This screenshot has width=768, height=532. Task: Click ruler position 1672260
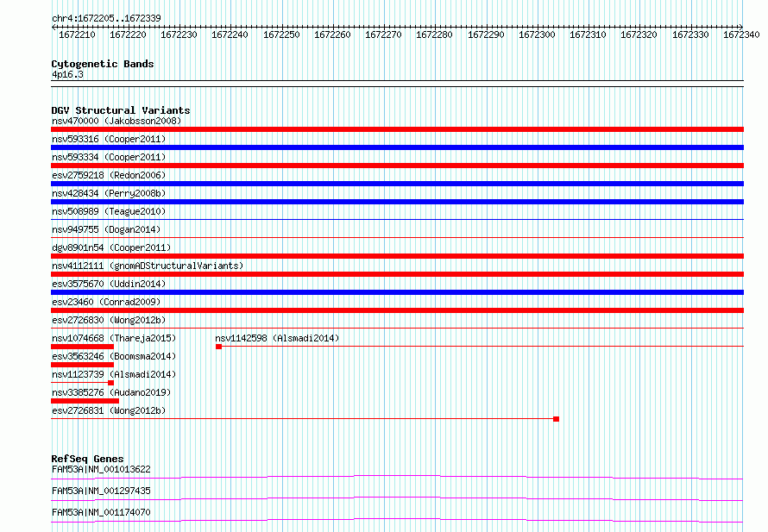332,34
